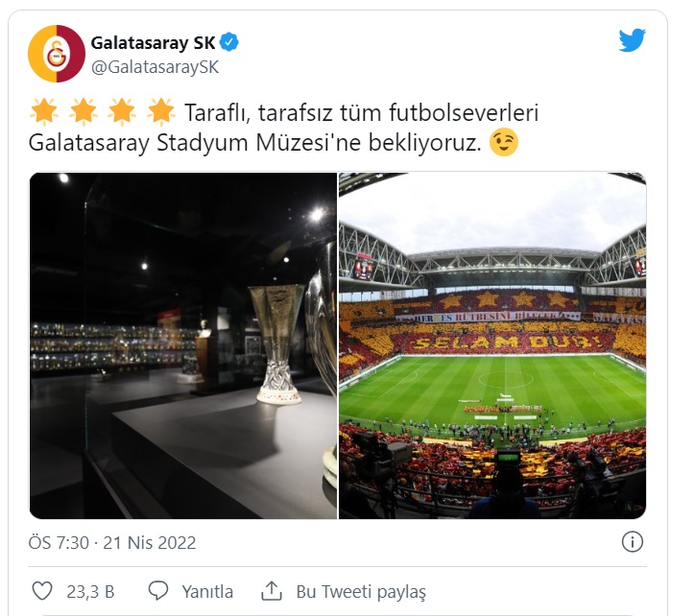Image resolution: width=694 pixels, height=616 pixels.
Task: Click Bu Tweeti paylaş share button
Action: tap(361, 592)
